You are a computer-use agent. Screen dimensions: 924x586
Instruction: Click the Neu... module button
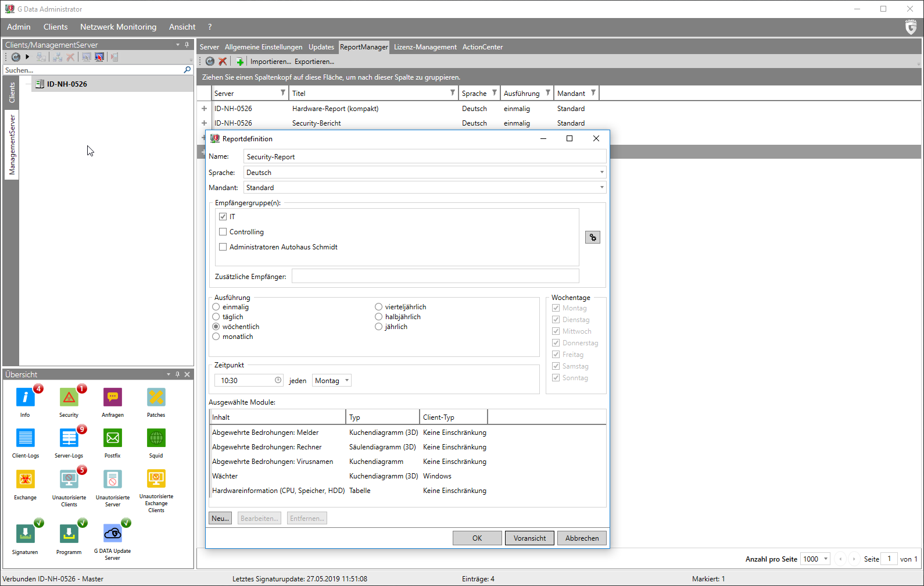click(220, 518)
